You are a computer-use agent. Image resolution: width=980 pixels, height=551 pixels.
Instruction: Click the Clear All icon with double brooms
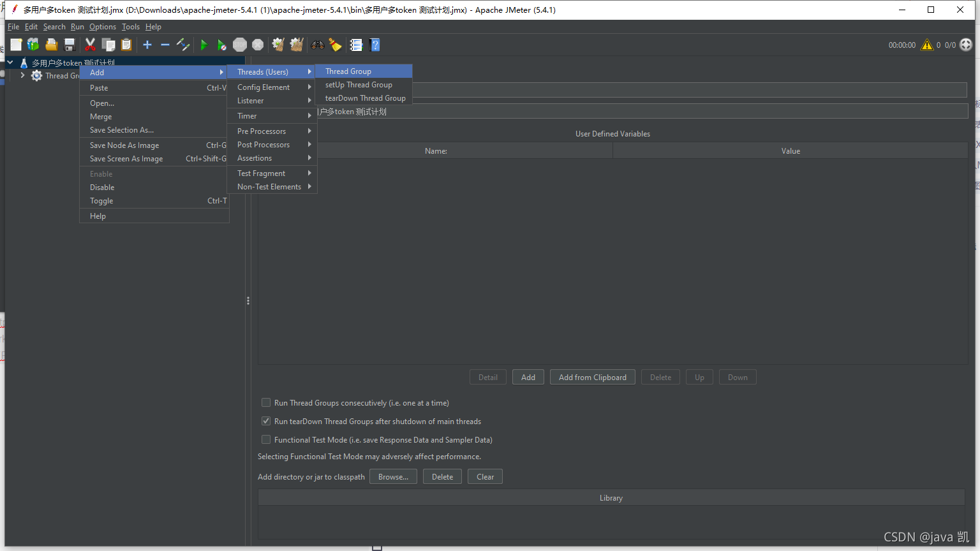(x=297, y=45)
